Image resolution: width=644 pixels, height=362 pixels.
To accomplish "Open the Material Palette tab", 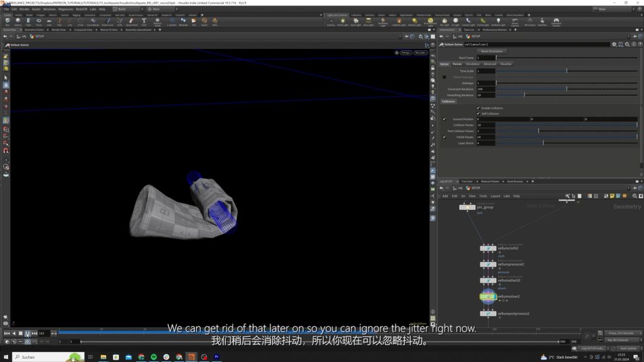I will [489, 182].
